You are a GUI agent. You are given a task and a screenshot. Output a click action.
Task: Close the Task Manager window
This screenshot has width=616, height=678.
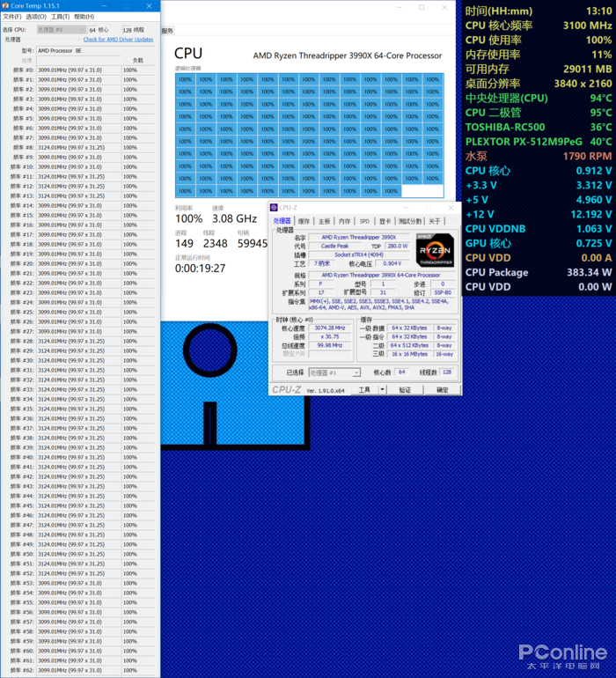[x=444, y=7]
